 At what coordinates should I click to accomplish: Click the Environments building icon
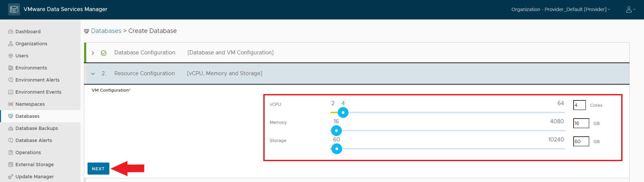(11, 68)
